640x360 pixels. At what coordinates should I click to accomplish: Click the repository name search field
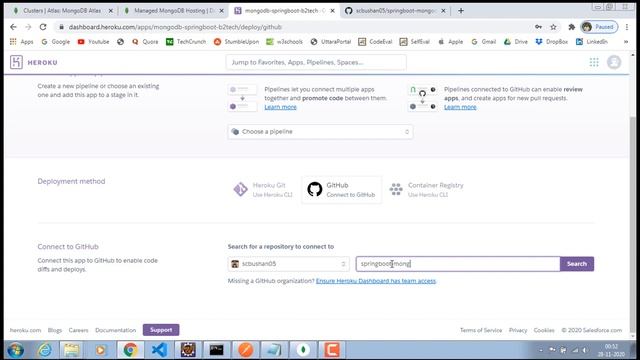[x=458, y=264]
